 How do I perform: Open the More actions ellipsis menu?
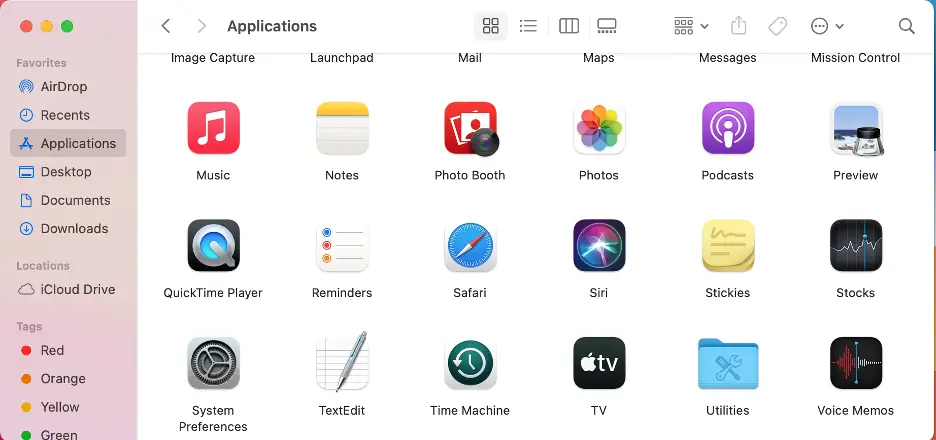827,26
